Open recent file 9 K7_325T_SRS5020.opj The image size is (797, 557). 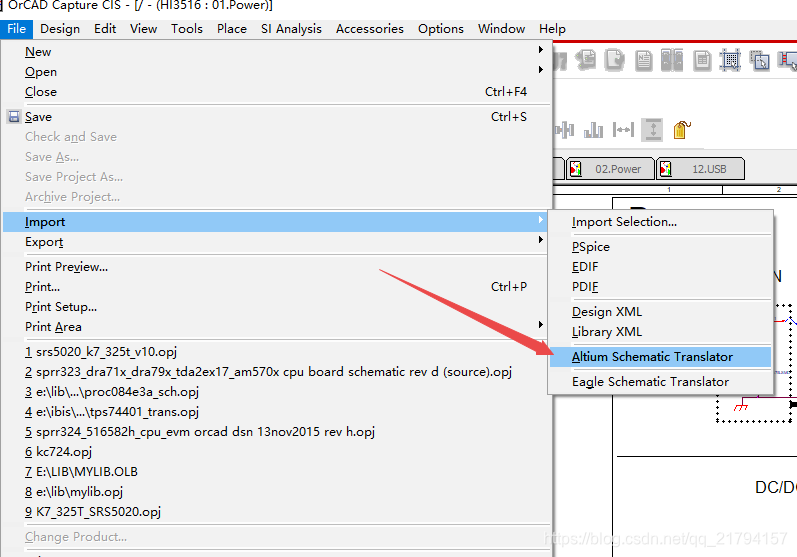277,512
